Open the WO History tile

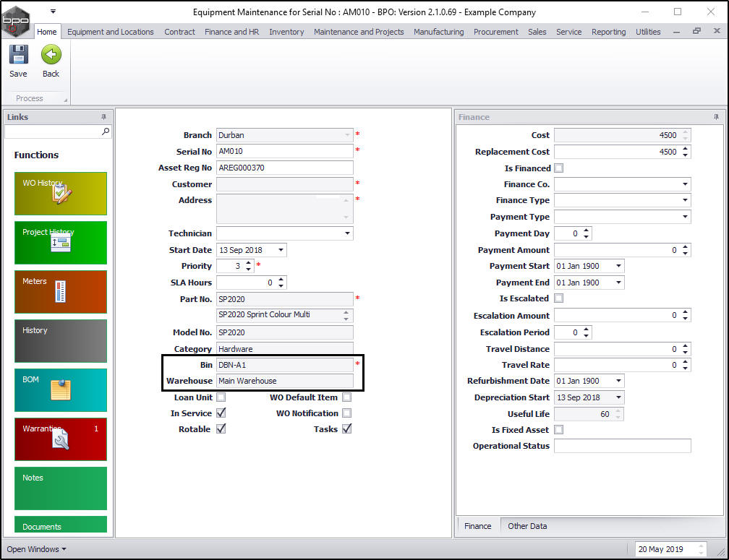click(61, 194)
